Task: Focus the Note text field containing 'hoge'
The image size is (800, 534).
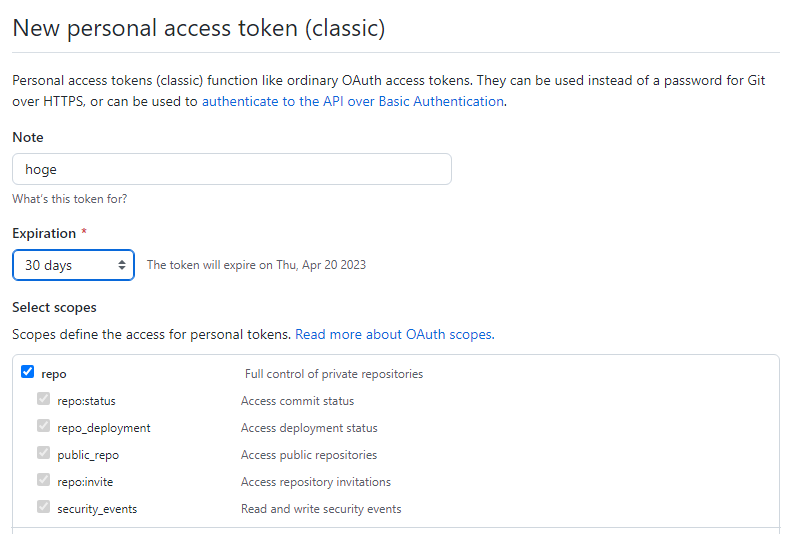Action: click(232, 169)
